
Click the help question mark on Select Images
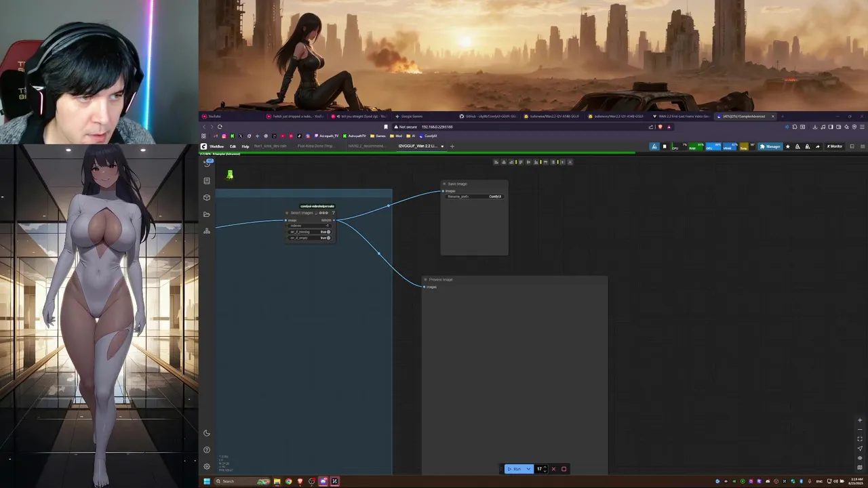pyautogui.click(x=333, y=213)
